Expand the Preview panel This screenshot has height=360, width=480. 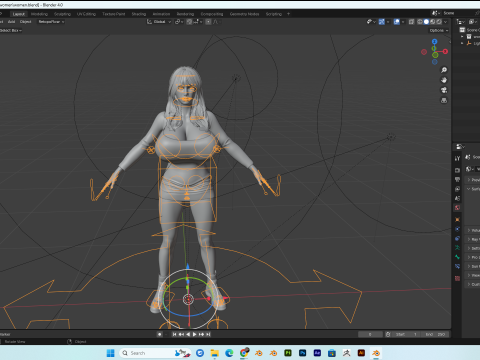pos(472,180)
